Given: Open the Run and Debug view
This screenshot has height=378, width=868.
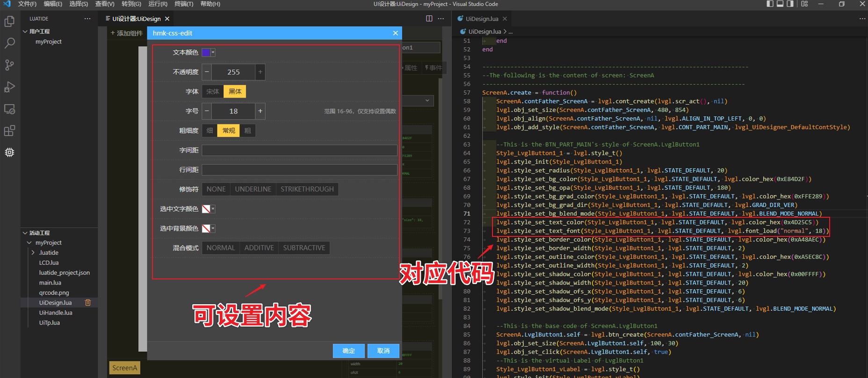Looking at the screenshot, I should point(9,87).
